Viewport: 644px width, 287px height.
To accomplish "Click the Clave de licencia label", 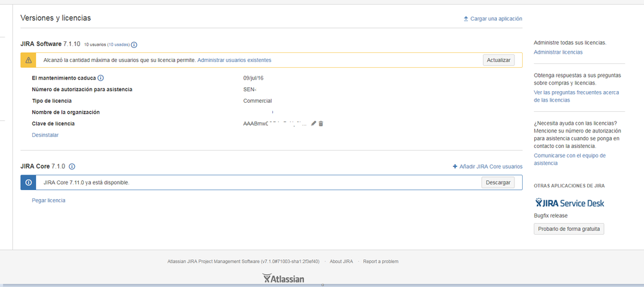I will pos(53,123).
